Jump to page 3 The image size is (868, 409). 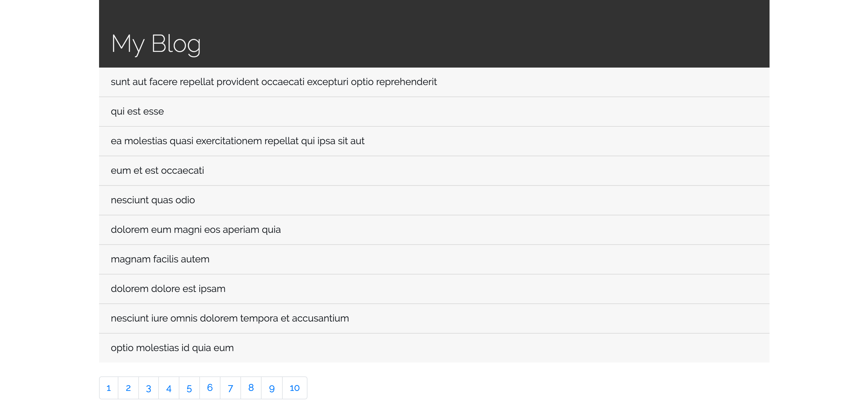click(148, 388)
